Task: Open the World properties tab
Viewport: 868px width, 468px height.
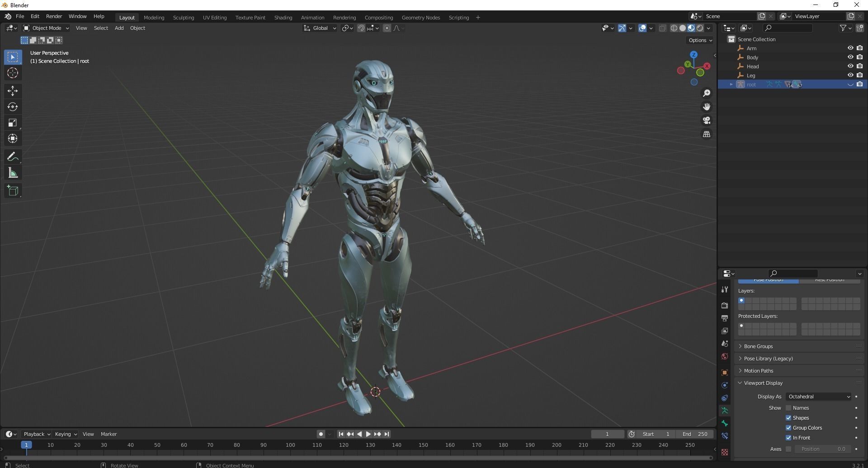Action: pyautogui.click(x=725, y=356)
